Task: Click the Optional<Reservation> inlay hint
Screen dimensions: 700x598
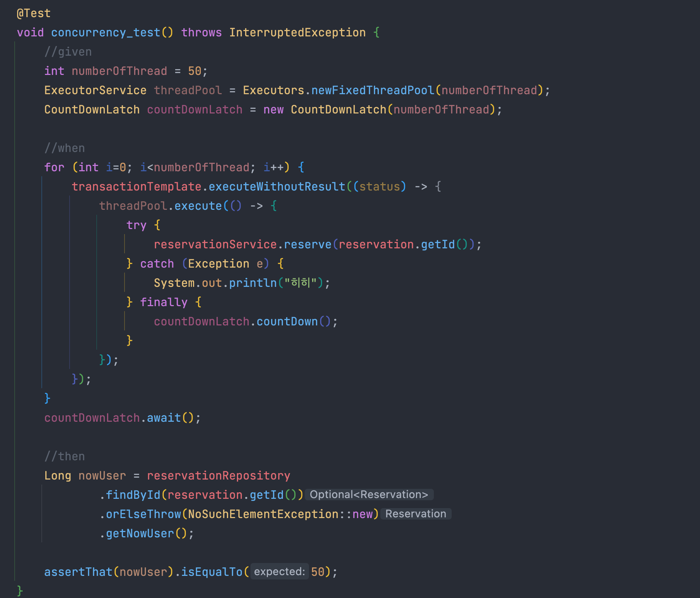Action: 369,495
